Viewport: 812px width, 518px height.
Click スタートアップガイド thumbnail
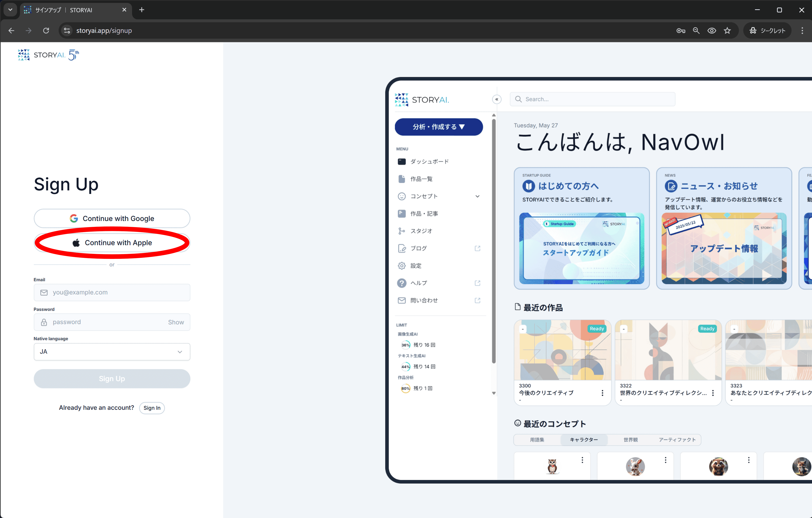[x=582, y=248]
